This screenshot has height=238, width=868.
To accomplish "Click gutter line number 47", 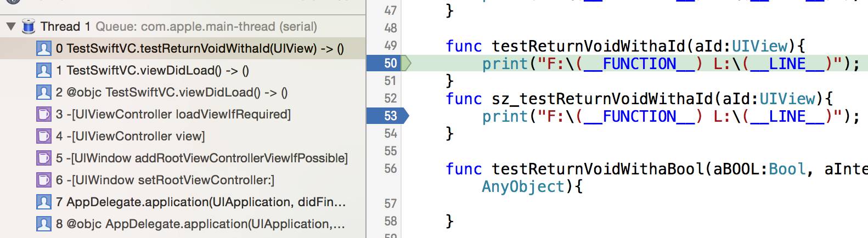I will [x=390, y=10].
